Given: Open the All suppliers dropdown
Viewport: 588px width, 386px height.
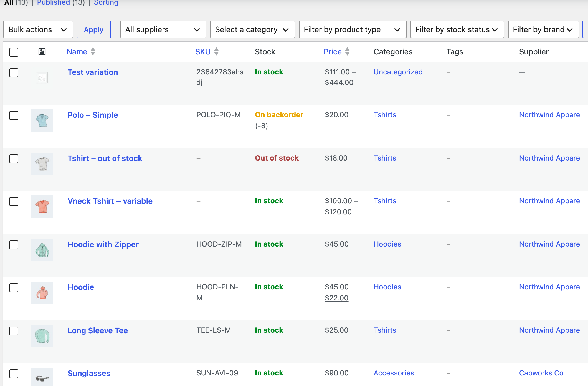Looking at the screenshot, I should [163, 29].
